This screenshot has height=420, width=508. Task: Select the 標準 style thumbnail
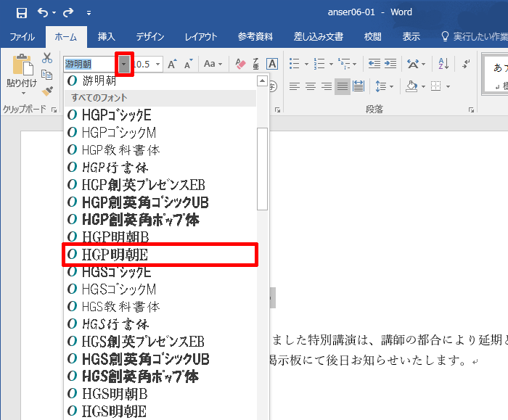496,75
